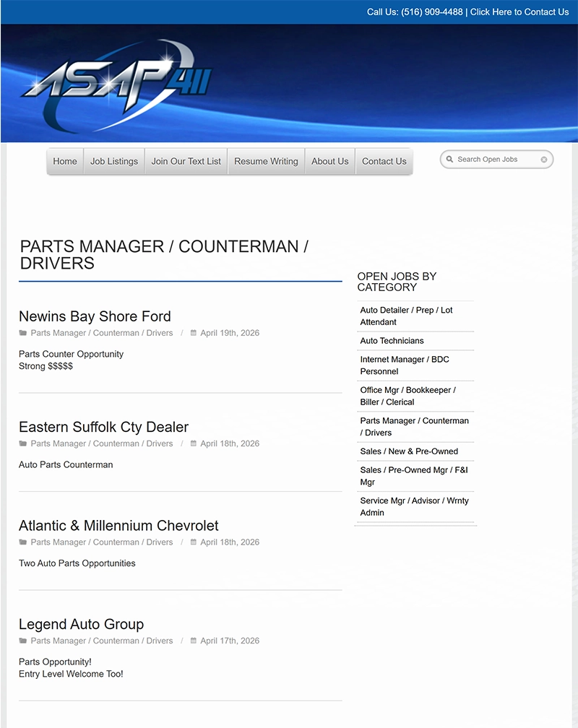Browse the Auto Technicians category
Screen dimensions: 578x728
pos(392,341)
